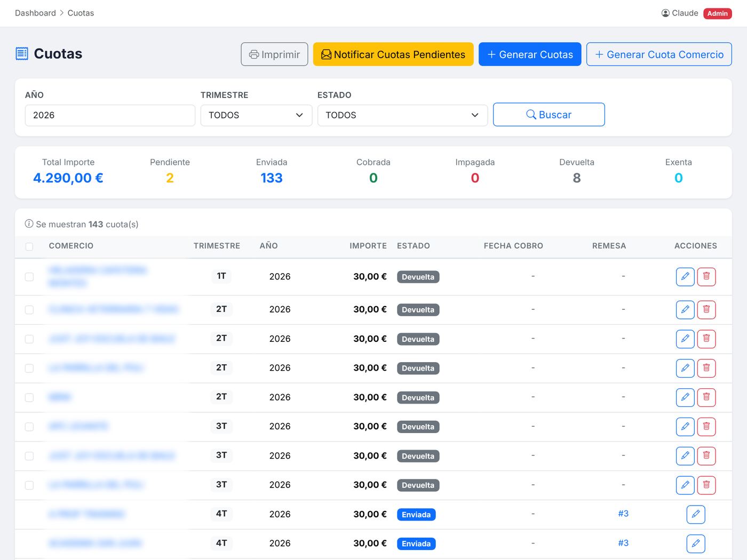Edit the first 4T Enviada cuota
The width and height of the screenshot is (747, 560).
click(x=696, y=515)
